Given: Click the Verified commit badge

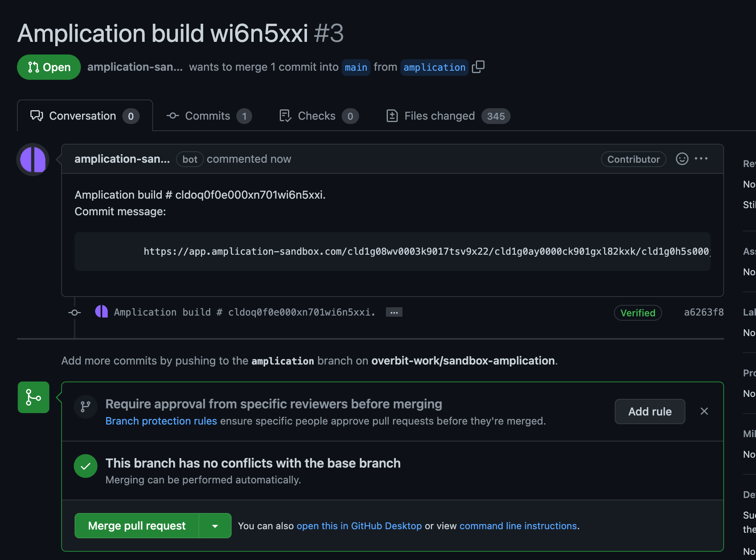Looking at the screenshot, I should tap(638, 313).
